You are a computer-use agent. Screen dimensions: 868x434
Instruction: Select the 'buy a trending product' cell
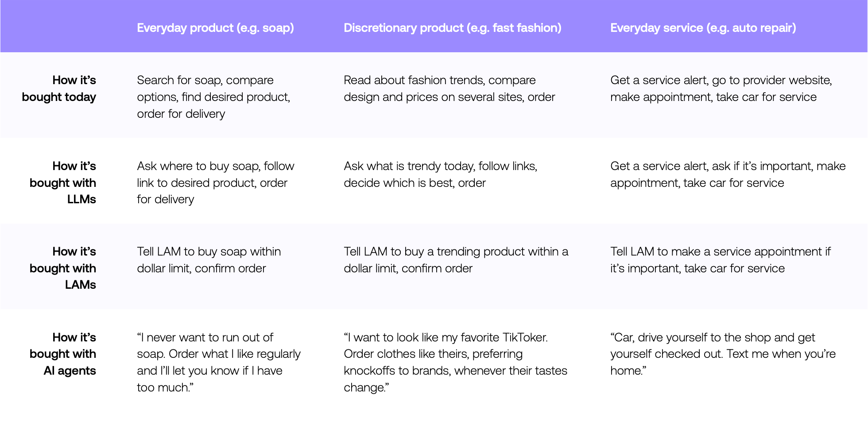coord(456,260)
